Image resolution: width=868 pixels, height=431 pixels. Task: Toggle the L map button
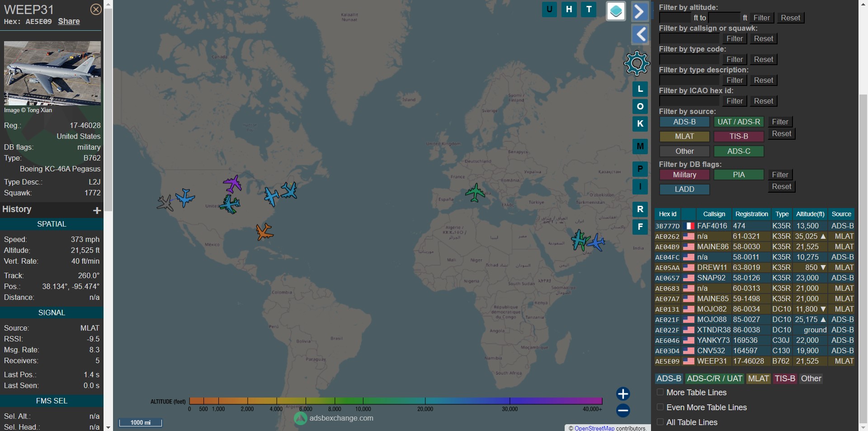pyautogui.click(x=640, y=89)
